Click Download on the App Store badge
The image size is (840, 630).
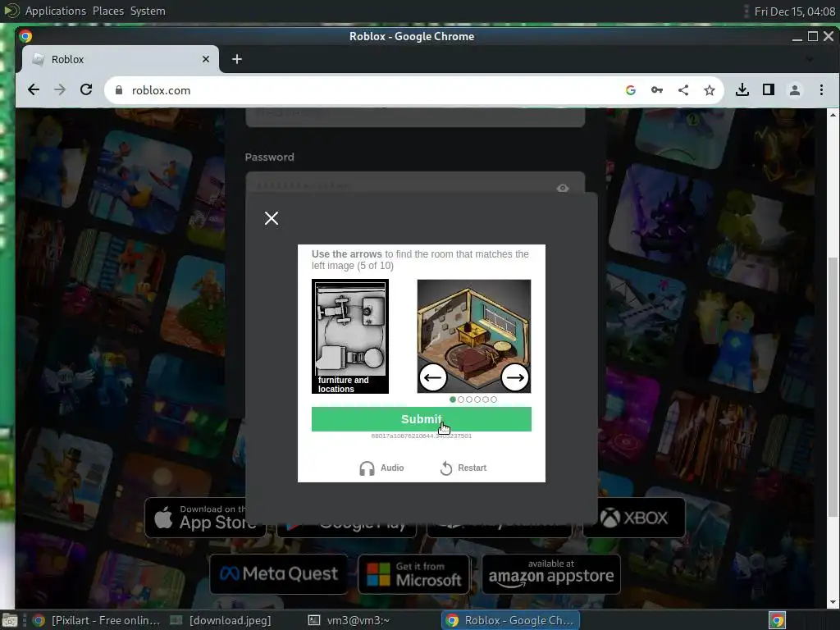(x=206, y=518)
